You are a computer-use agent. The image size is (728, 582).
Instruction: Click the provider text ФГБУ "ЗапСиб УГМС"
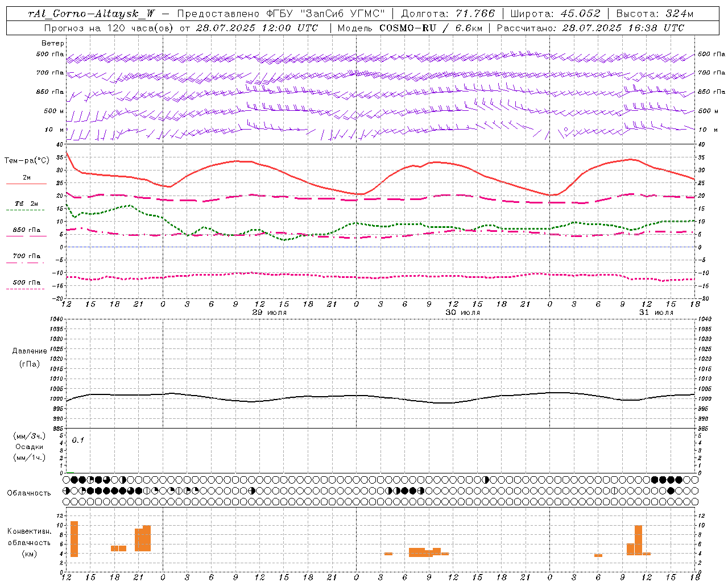point(326,14)
